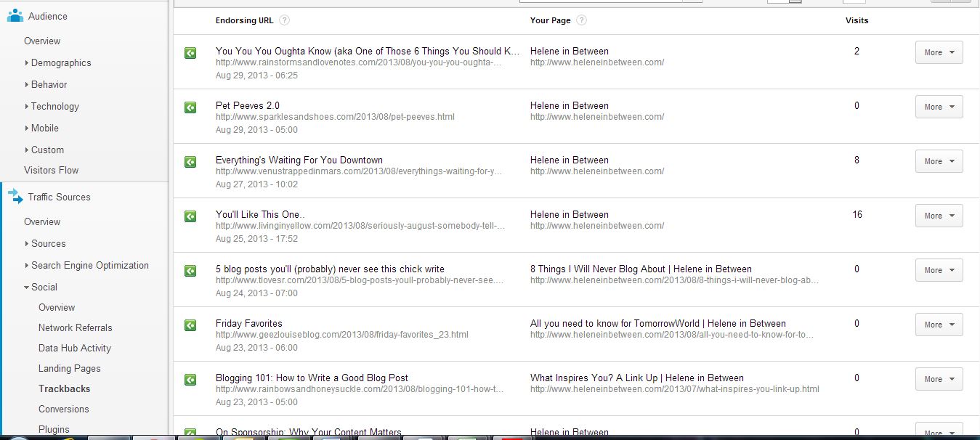Click the Traffic Sources heading
The width and height of the screenshot is (980, 440).
(60, 197)
